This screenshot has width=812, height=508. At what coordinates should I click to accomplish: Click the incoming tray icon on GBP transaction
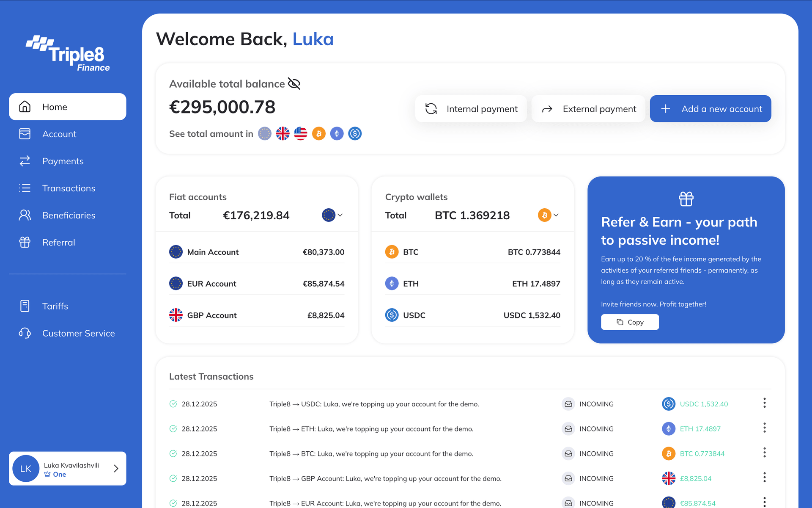point(568,478)
